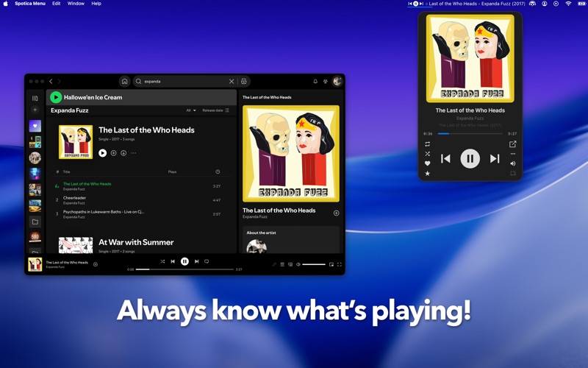
Task: Clear the search field with the X icon
Action: [x=232, y=81]
